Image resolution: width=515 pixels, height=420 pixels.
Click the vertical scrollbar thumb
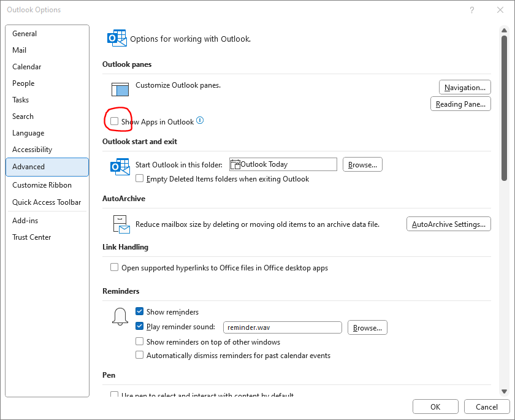pos(504,108)
